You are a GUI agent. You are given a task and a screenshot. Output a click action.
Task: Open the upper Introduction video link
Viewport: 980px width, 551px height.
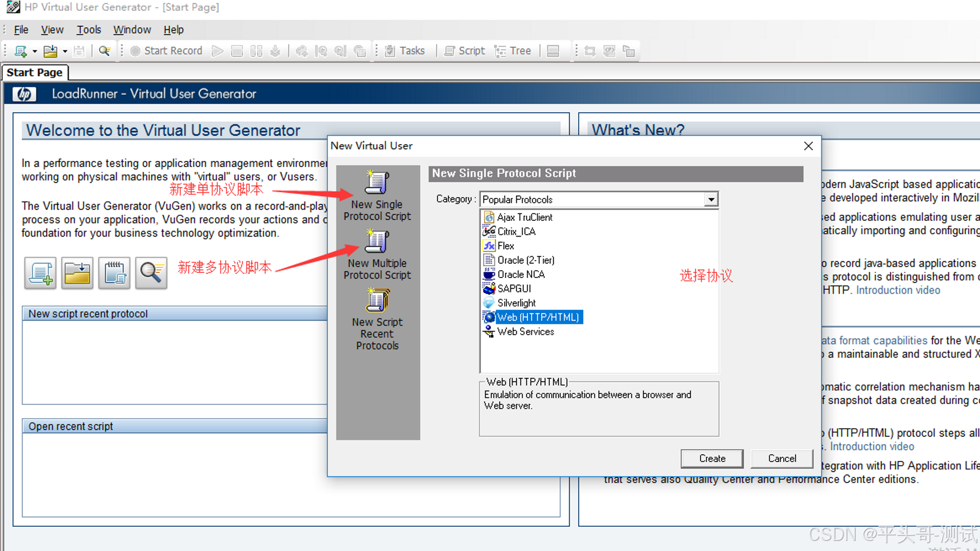(x=898, y=290)
